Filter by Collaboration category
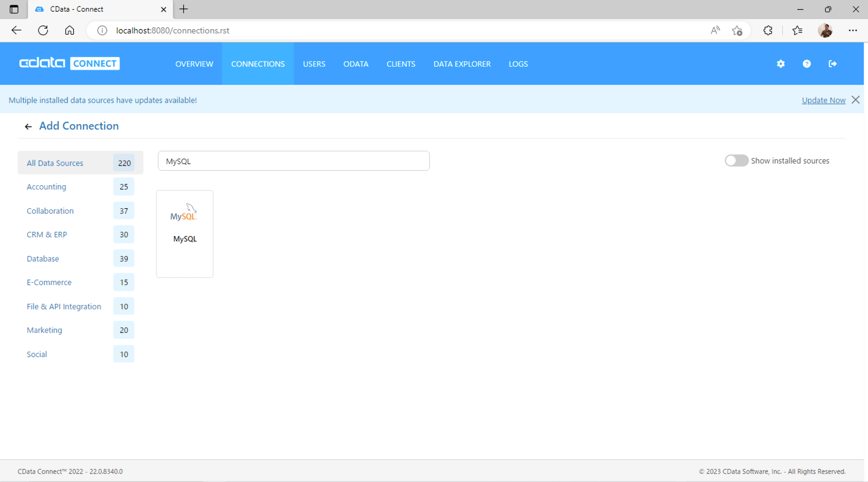 (80, 211)
